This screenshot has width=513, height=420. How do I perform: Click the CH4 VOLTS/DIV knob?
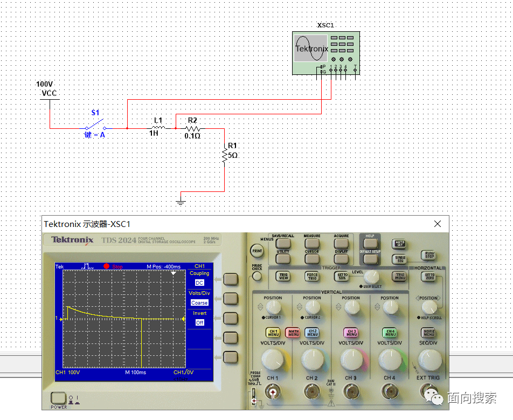coord(390,360)
